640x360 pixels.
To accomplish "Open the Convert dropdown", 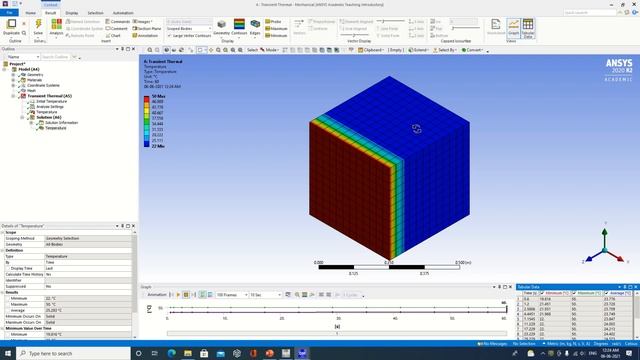I will coord(473,50).
